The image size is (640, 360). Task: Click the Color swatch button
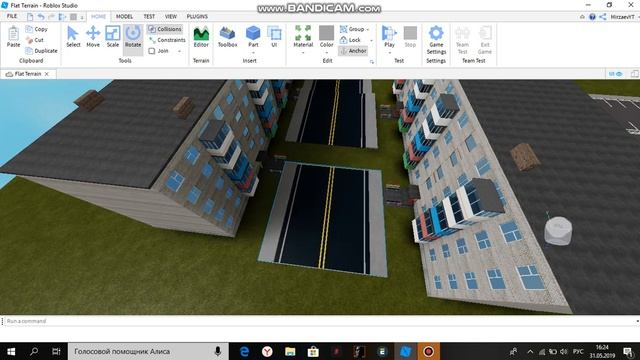(327, 36)
